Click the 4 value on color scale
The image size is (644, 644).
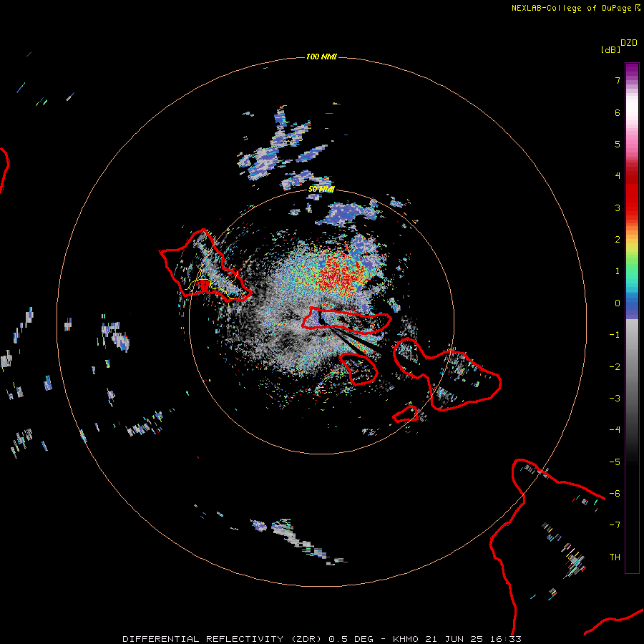point(618,176)
